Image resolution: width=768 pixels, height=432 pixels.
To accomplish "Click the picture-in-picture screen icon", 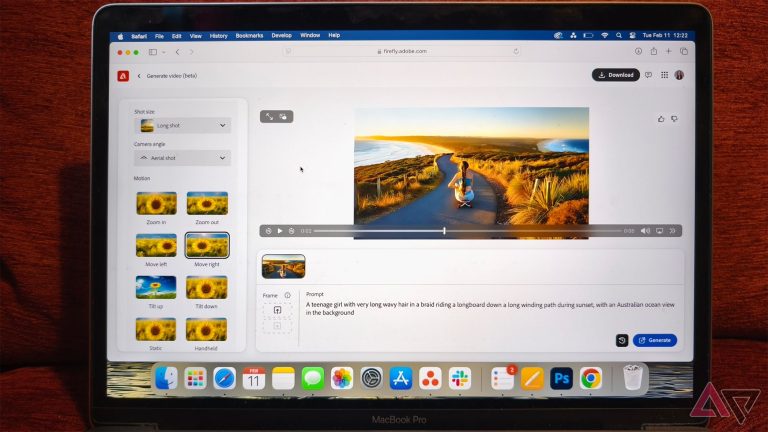I will 659,231.
